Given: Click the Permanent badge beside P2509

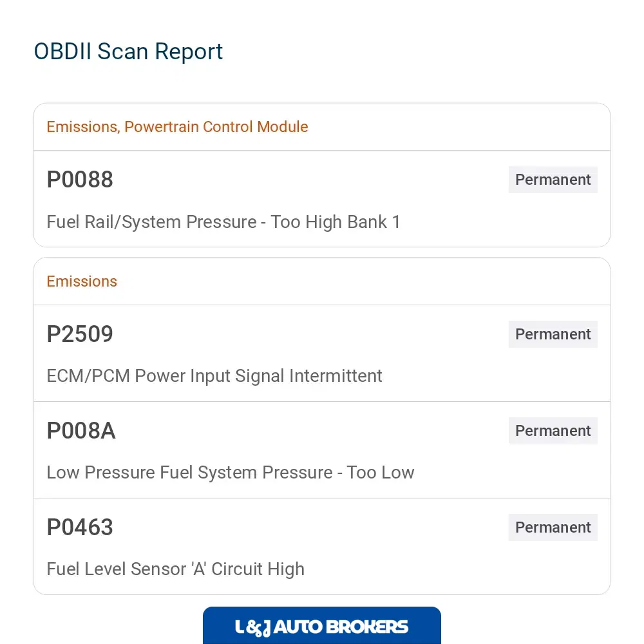Looking at the screenshot, I should click(x=553, y=334).
